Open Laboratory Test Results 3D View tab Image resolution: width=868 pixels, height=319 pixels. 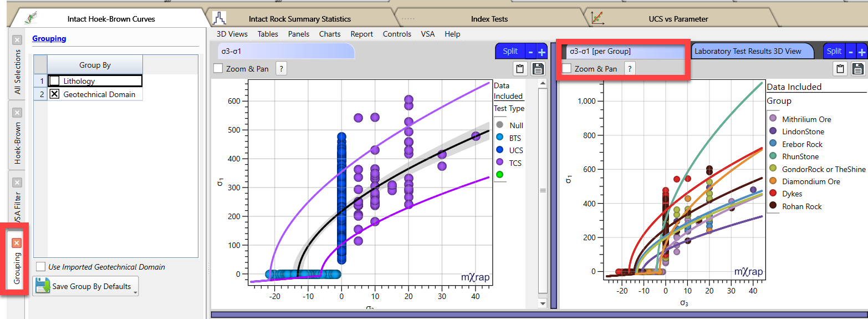point(753,51)
